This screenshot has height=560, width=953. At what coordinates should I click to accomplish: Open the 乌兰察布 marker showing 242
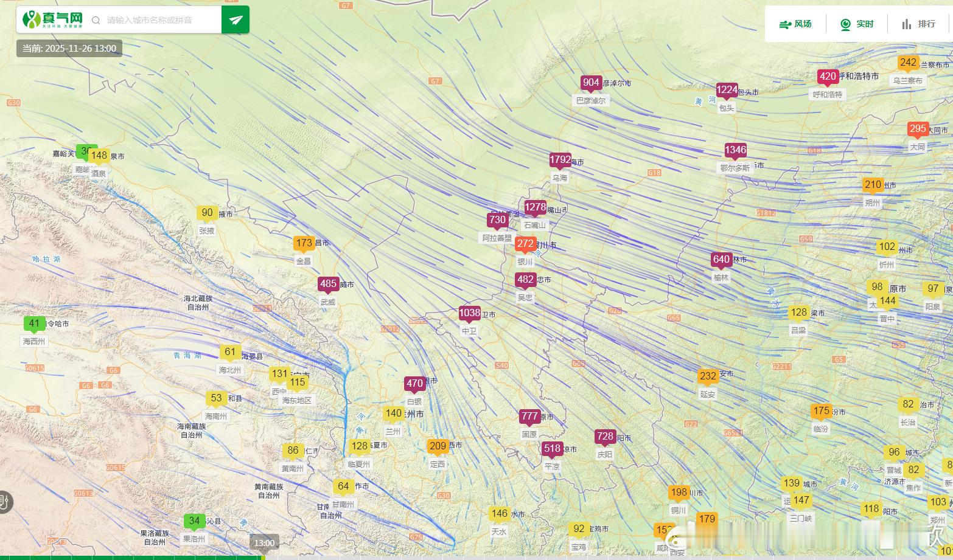pos(908,63)
